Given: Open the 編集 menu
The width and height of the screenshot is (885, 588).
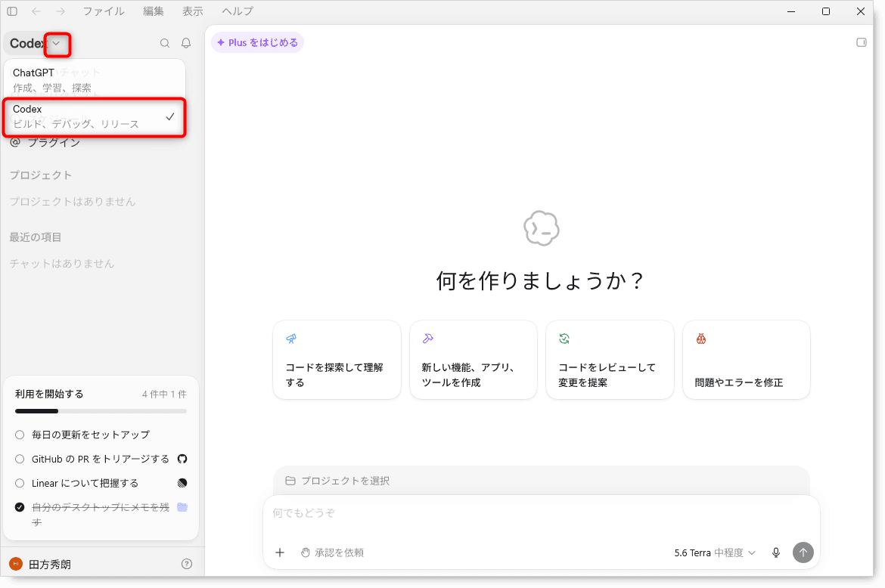Looking at the screenshot, I should pos(153,11).
